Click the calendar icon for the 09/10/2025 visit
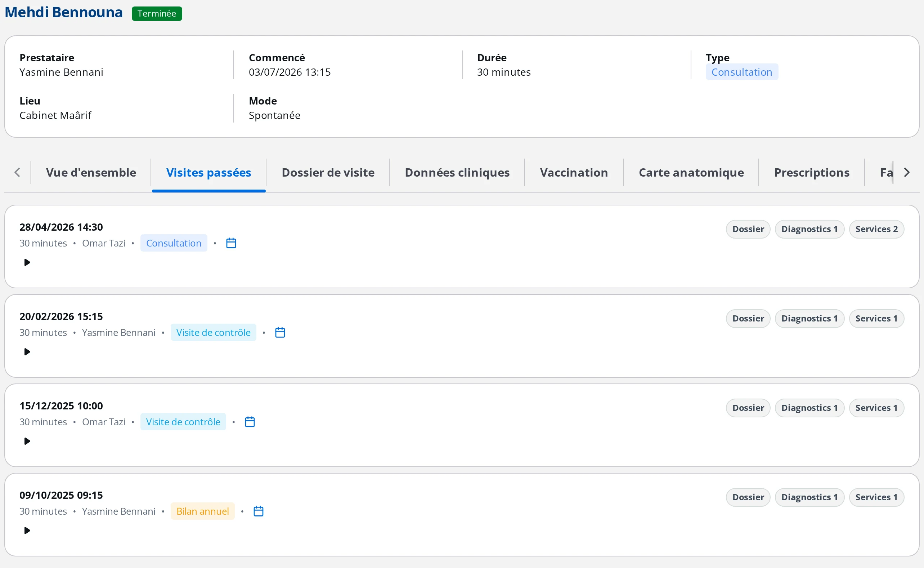This screenshot has height=568, width=924. (259, 511)
